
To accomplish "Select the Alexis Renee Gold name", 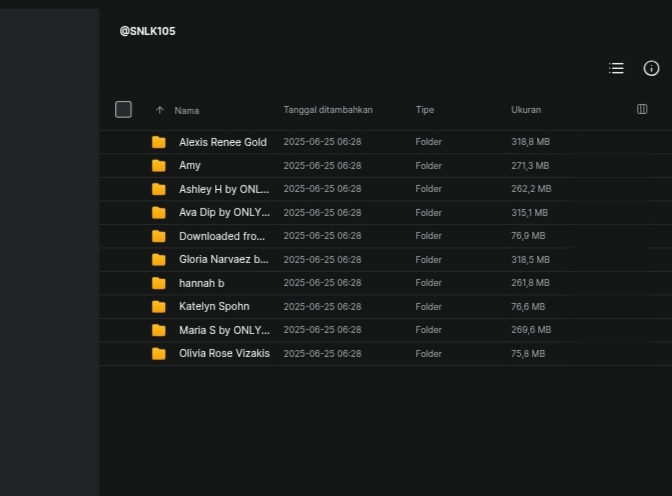I will click(x=223, y=142).
